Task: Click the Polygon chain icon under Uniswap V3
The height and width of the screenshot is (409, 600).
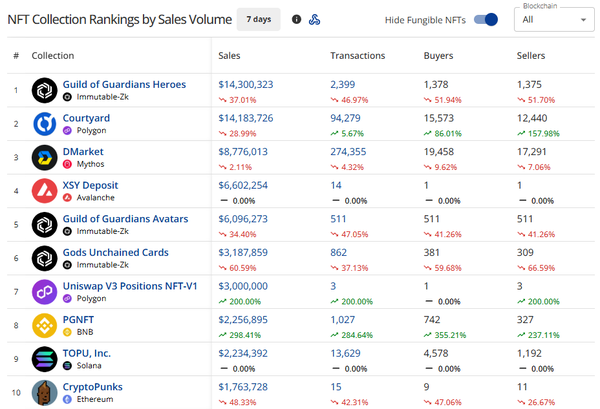Action: [67, 299]
